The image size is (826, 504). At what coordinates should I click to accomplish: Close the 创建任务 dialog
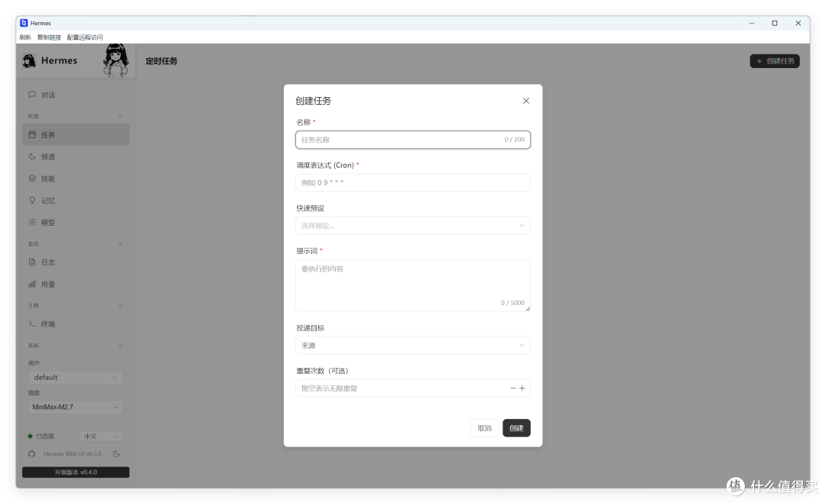coord(525,101)
